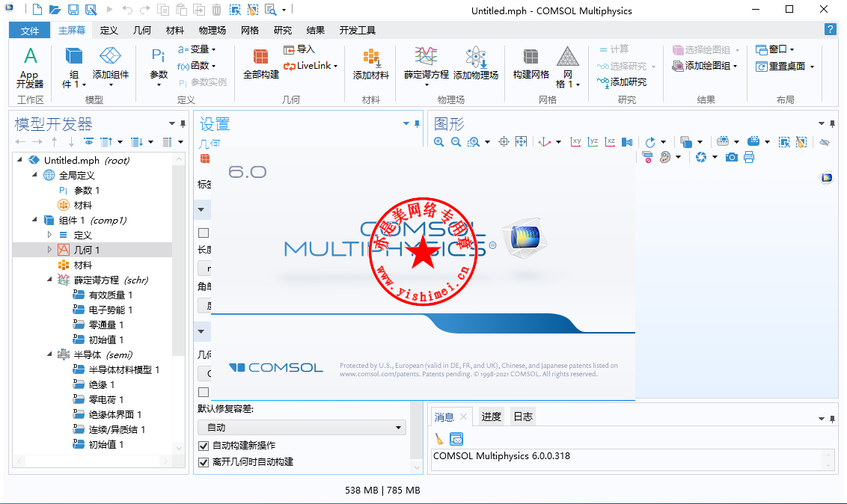Select the 半导体材料模型 1 tree node
Viewport: 847px width, 504px height.
click(124, 369)
